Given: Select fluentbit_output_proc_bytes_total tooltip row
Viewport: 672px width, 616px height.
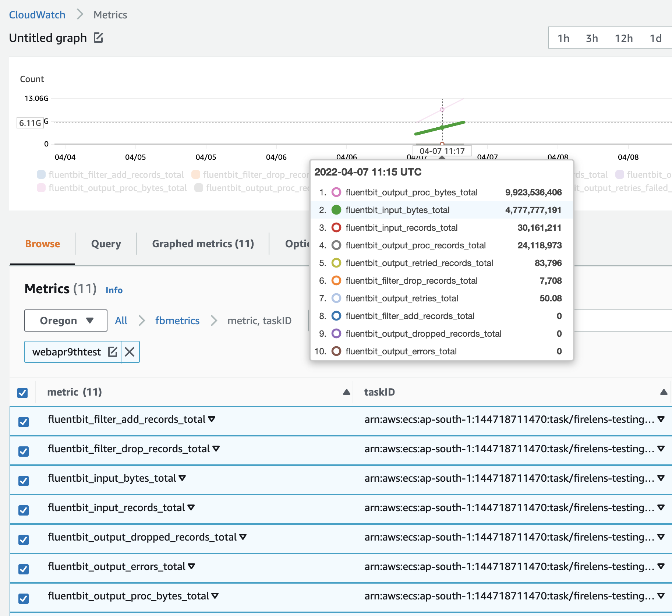Looking at the screenshot, I should [442, 192].
